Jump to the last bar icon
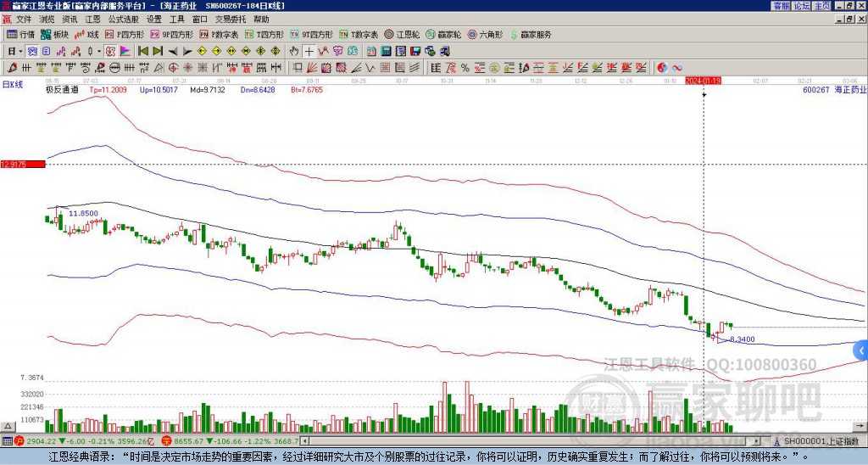Screen dimensions: 868x465 click(x=158, y=51)
